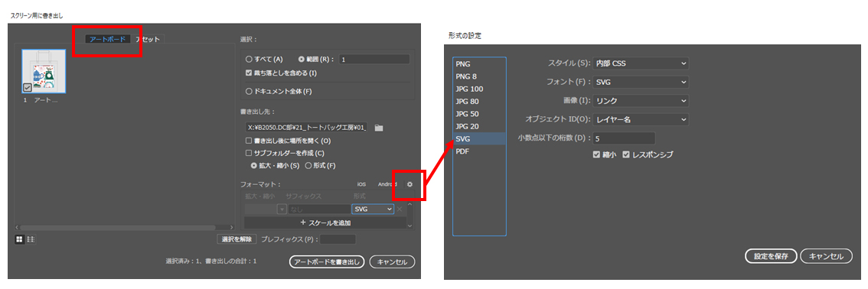Open the フォント SVG dropdown
This screenshot has width=868, height=289.
641,83
